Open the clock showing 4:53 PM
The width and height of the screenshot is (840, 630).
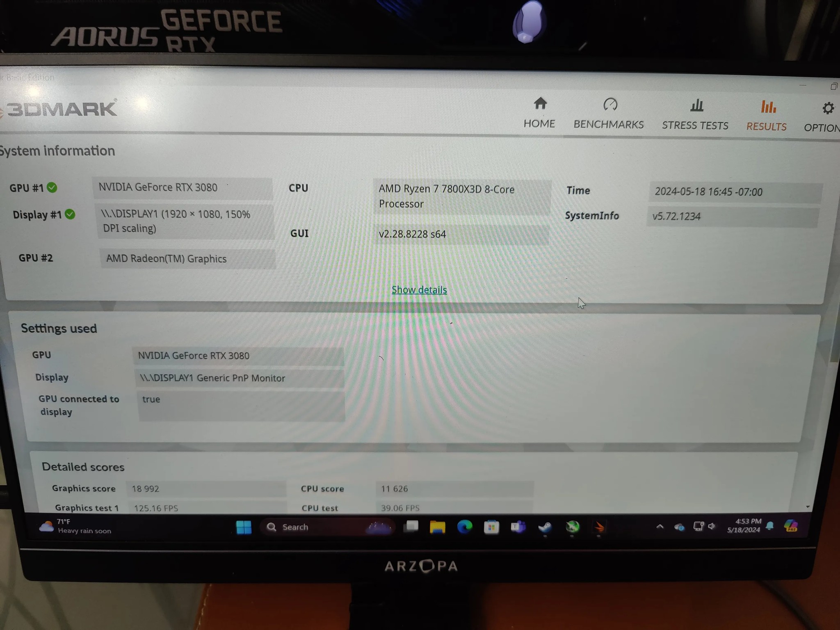[744, 525]
